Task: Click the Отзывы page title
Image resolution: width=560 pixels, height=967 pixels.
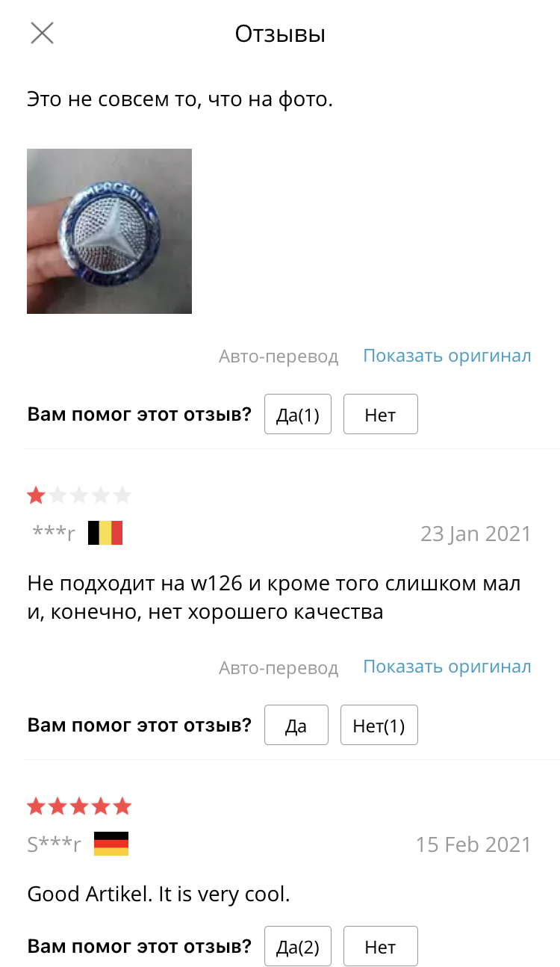Action: tap(280, 34)
